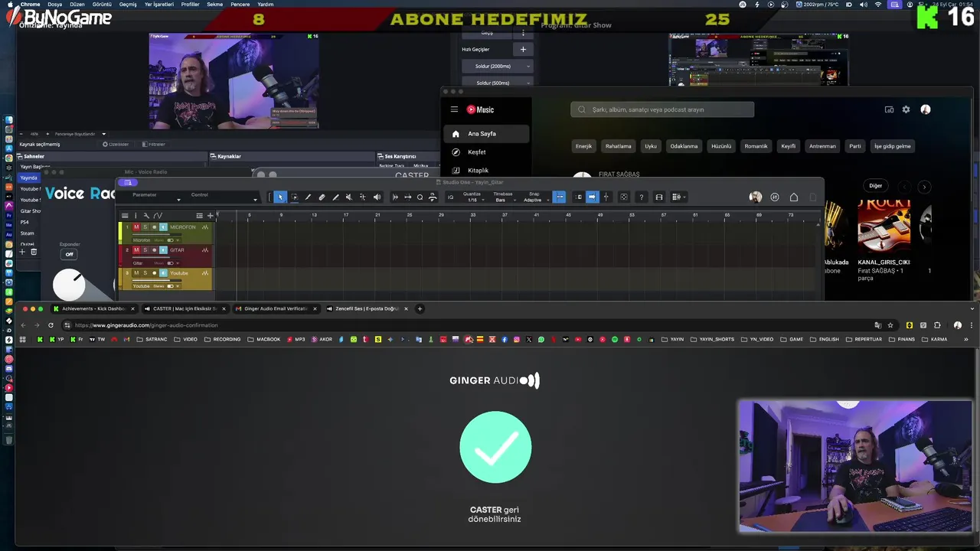980x551 pixels.
Task: Select the Range tool in Studio One
Action: pos(294,197)
